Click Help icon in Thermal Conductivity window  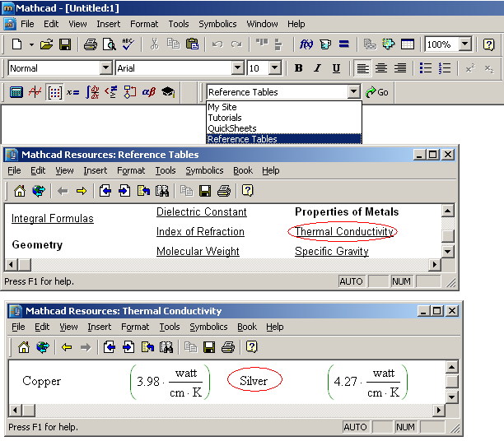point(251,347)
